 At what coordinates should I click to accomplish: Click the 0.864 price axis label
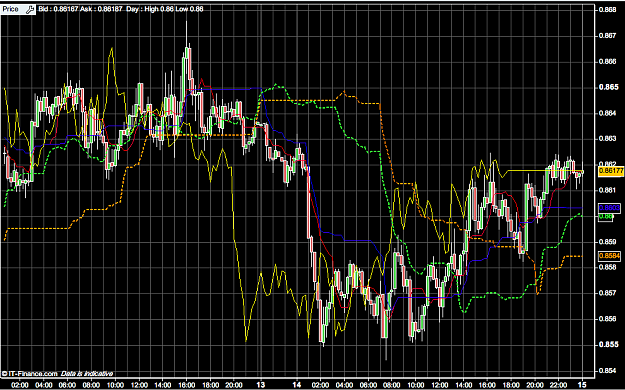pos(608,113)
